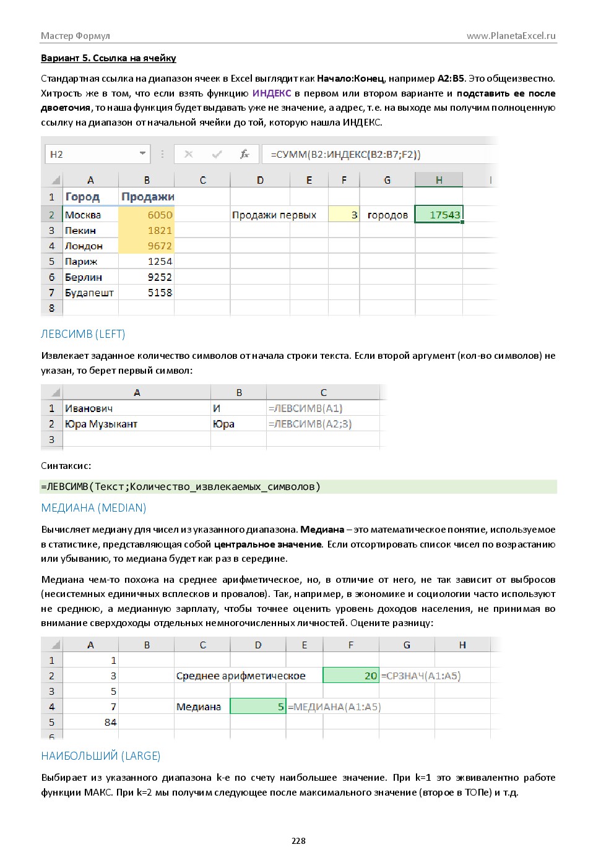Click cell with value 9672
614x868 pixels.
tap(147, 246)
